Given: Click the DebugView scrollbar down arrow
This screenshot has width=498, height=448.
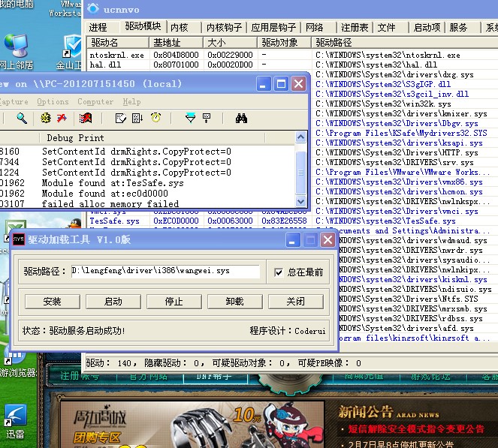Looking at the screenshot, I should point(300,201).
